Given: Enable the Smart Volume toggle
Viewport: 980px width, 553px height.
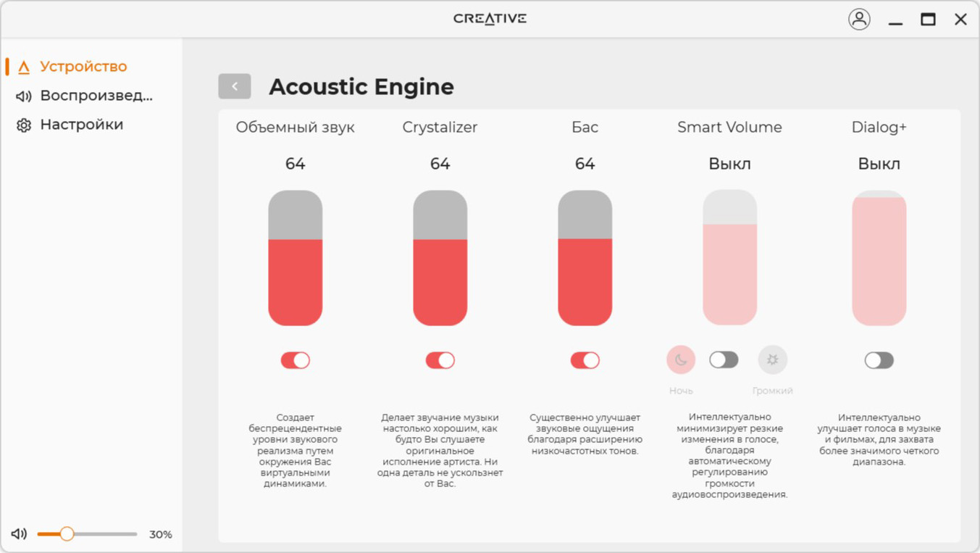Looking at the screenshot, I should 724,359.
